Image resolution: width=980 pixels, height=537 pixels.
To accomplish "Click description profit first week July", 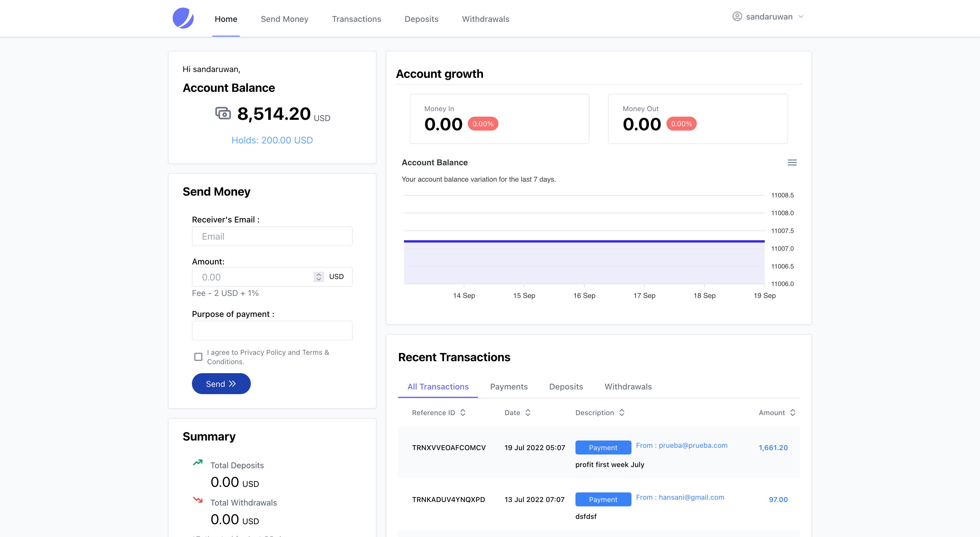I will 610,464.
